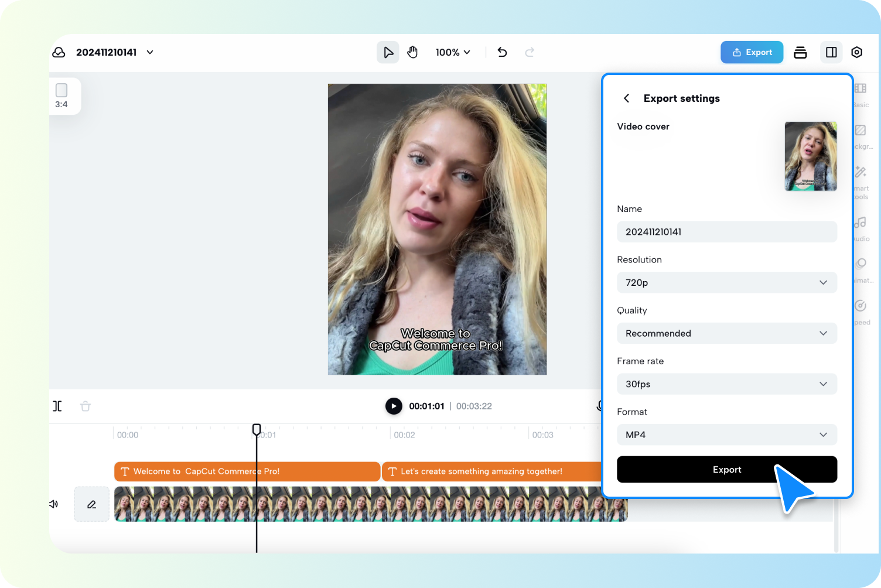The height and width of the screenshot is (588, 881).
Task: Open the Resolution dropdown showing 720p
Action: click(x=727, y=282)
